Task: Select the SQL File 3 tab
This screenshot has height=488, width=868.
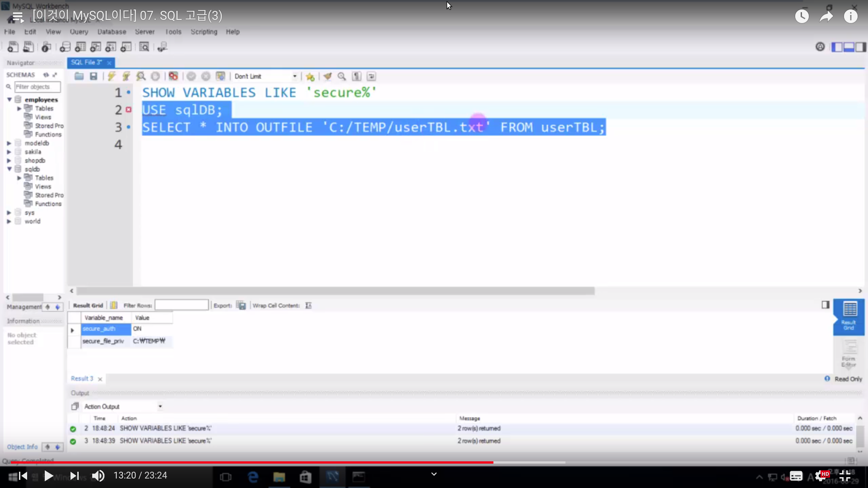Action: click(86, 62)
